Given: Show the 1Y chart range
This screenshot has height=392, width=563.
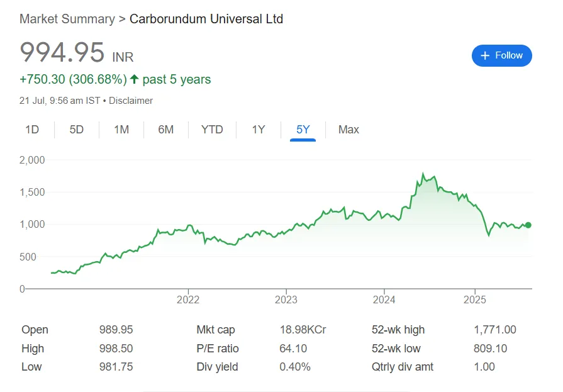Looking at the screenshot, I should pos(258,130).
